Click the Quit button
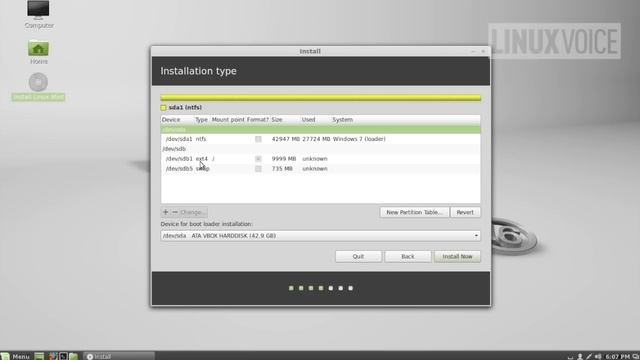The width and height of the screenshot is (640, 360). point(358,256)
